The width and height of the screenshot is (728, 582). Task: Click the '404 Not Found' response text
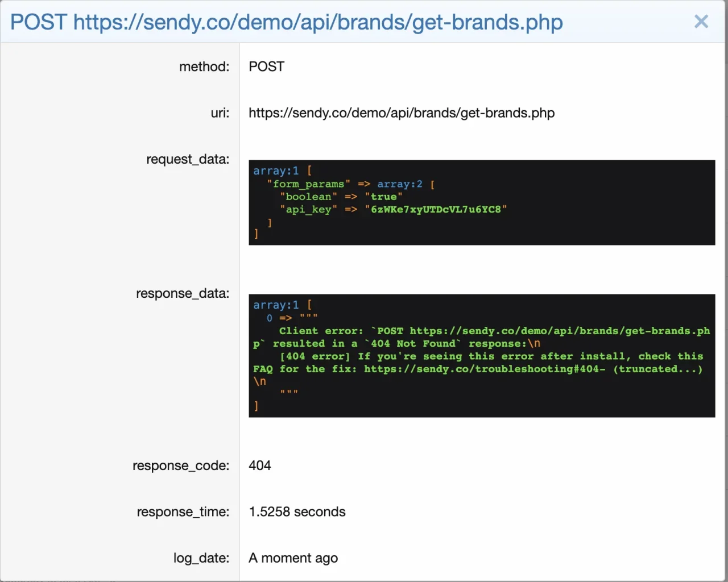coord(413,343)
